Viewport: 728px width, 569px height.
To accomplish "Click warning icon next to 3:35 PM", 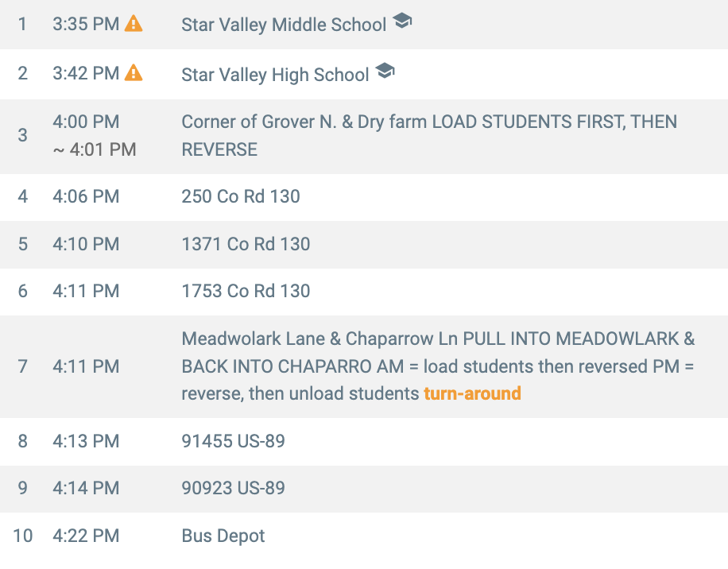I will tap(134, 24).
